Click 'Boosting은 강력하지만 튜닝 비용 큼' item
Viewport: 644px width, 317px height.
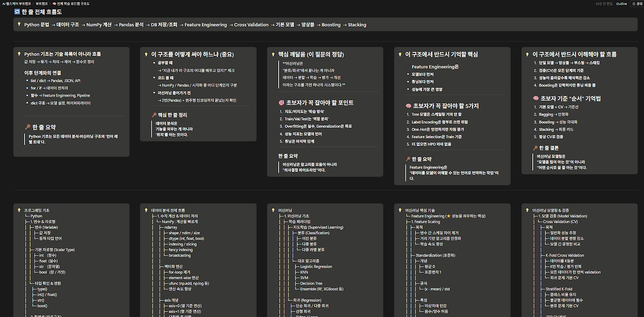pyautogui.click(x=567, y=86)
